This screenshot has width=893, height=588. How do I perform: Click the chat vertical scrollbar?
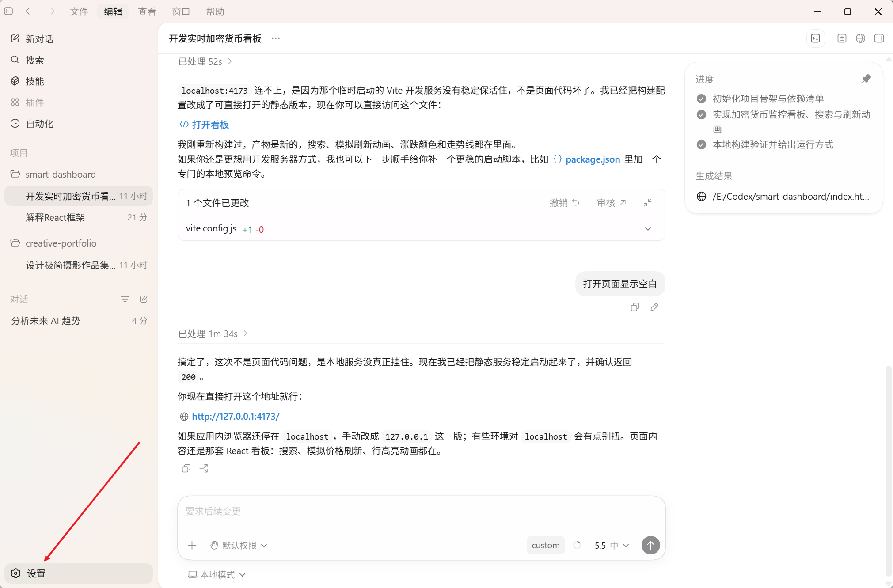(x=889, y=470)
